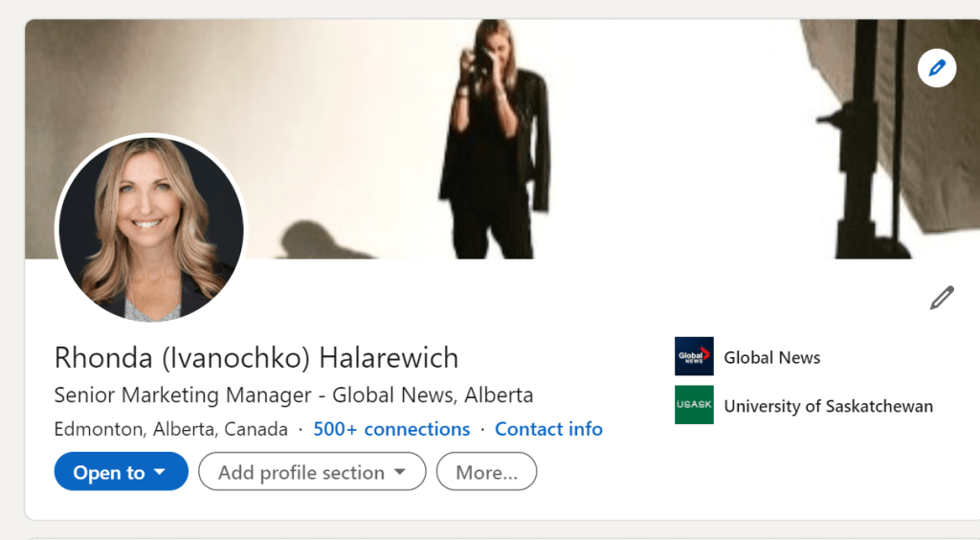Open the 500+ connections link

point(391,429)
